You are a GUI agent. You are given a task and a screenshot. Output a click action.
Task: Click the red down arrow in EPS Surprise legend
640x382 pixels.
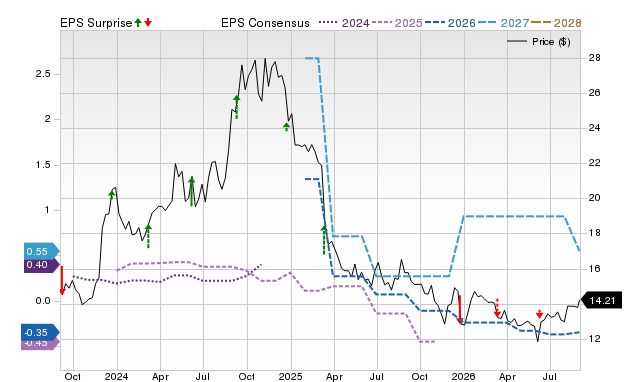point(148,23)
